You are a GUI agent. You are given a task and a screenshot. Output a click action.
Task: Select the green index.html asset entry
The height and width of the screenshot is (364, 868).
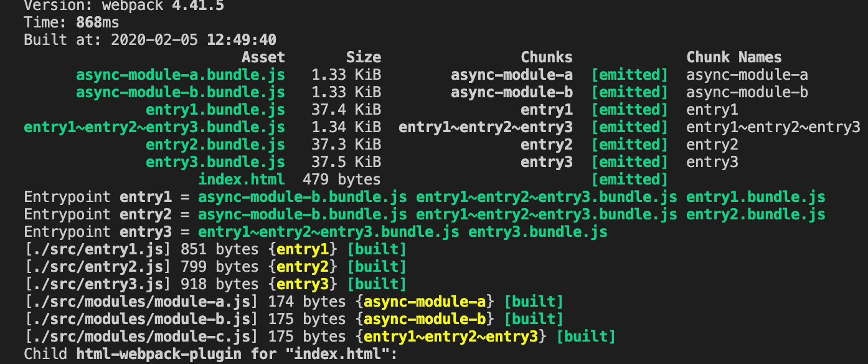[242, 180]
